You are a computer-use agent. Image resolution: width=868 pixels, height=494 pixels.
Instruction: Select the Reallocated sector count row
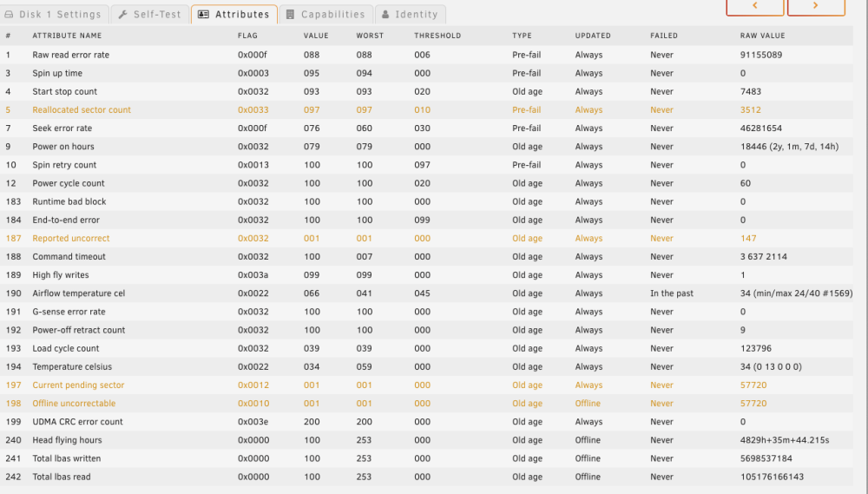click(x=426, y=109)
